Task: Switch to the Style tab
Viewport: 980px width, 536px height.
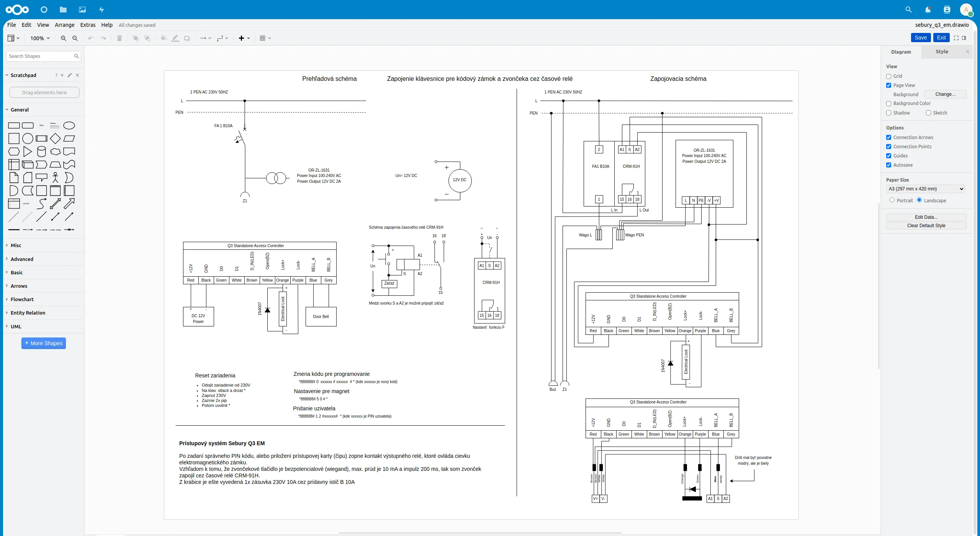Action: [942, 52]
